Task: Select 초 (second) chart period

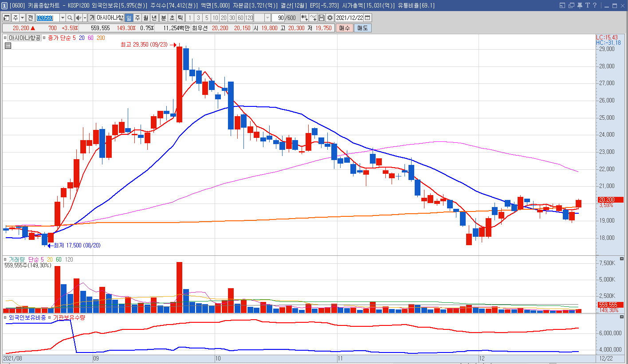Action: pyautogui.click(x=172, y=18)
